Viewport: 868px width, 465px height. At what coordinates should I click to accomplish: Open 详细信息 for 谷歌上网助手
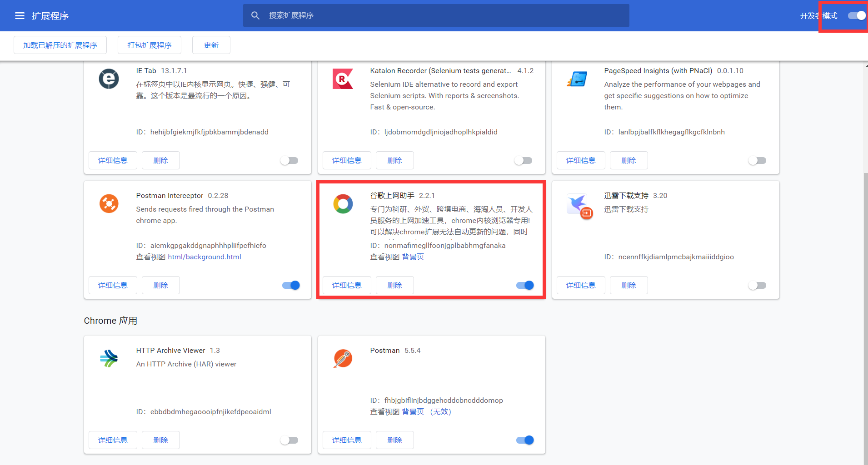pos(347,285)
